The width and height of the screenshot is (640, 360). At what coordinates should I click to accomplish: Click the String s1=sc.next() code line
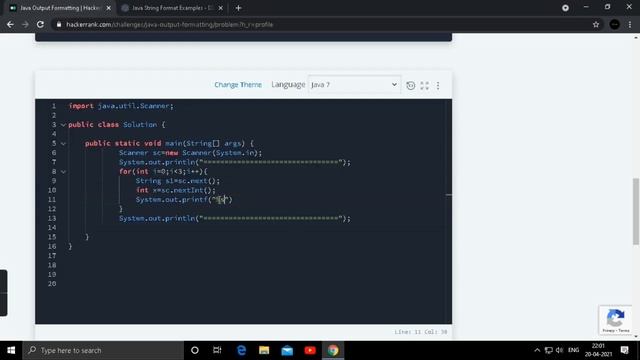pos(178,181)
